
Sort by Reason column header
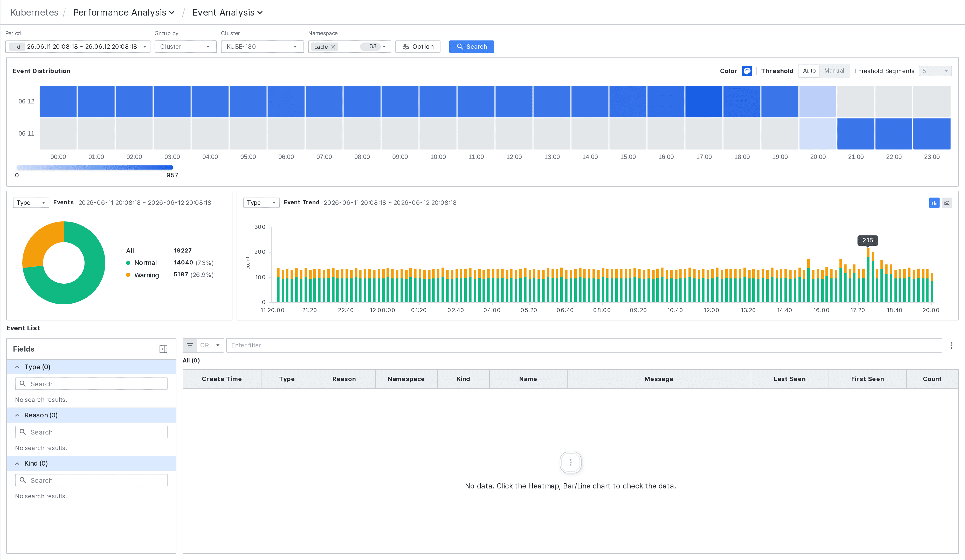tap(344, 379)
